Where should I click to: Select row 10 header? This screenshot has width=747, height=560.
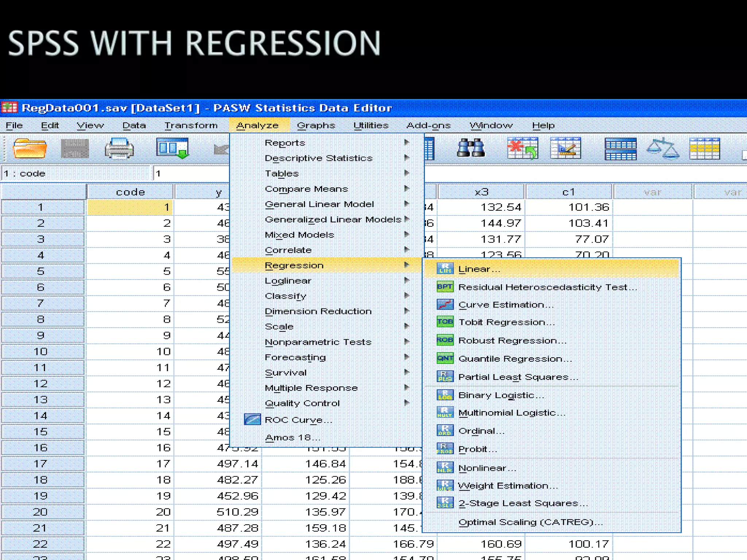(41, 351)
